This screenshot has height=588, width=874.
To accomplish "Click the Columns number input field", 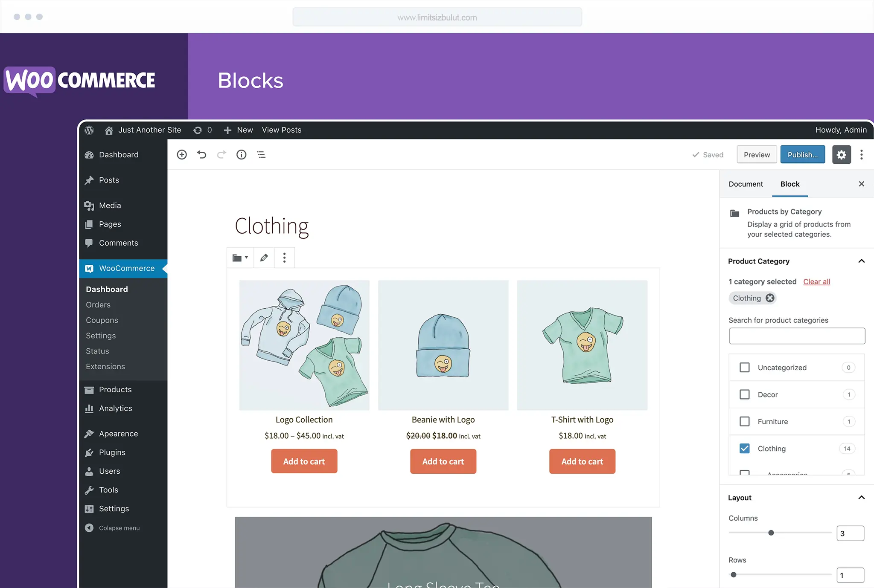I will (850, 533).
